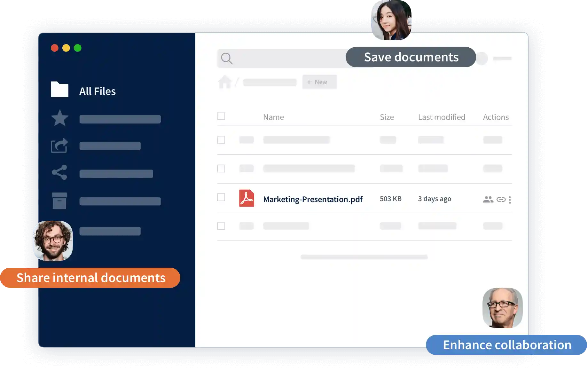The height and width of the screenshot is (379, 588).
Task: Click the New button in the breadcrumb bar
Action: pos(319,82)
